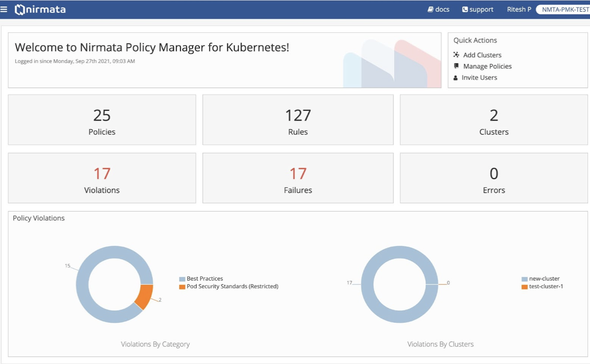This screenshot has height=364, width=590.
Task: Click the Violations By Category caption
Action: coord(155,344)
